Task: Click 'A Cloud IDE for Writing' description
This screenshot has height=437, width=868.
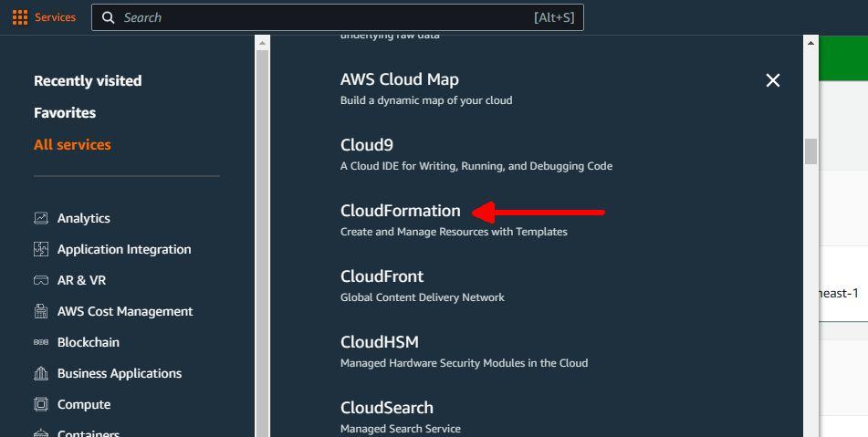Action: point(476,166)
